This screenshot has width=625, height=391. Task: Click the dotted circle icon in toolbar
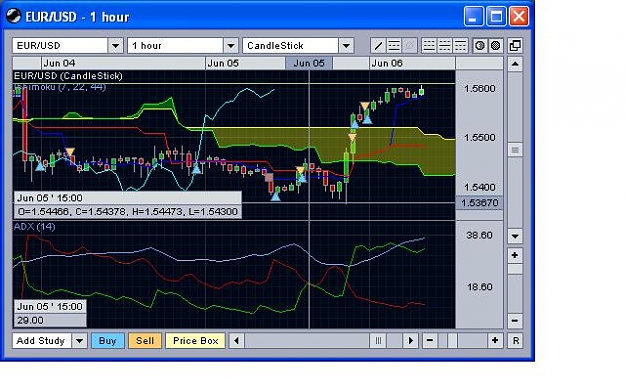point(495,46)
